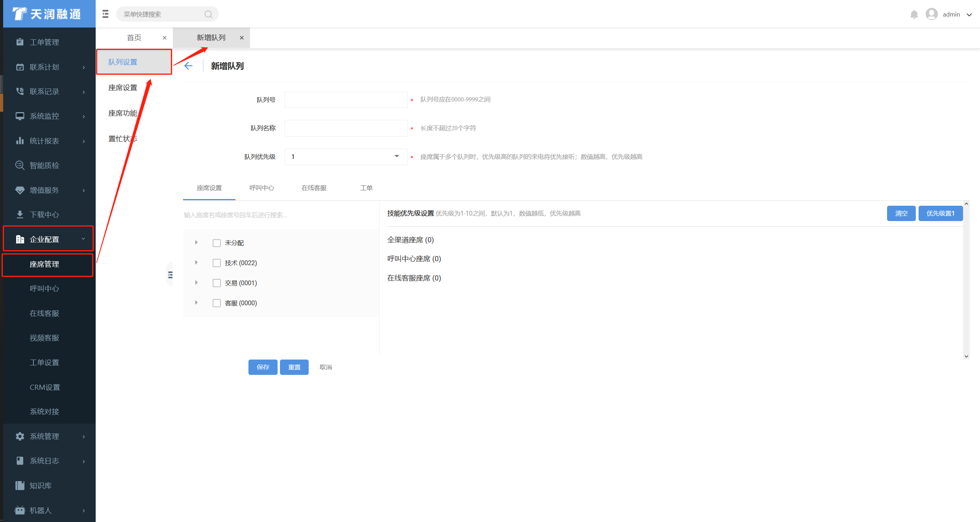
Task: Expand the 交易 (0001) tree node
Action: (x=196, y=282)
